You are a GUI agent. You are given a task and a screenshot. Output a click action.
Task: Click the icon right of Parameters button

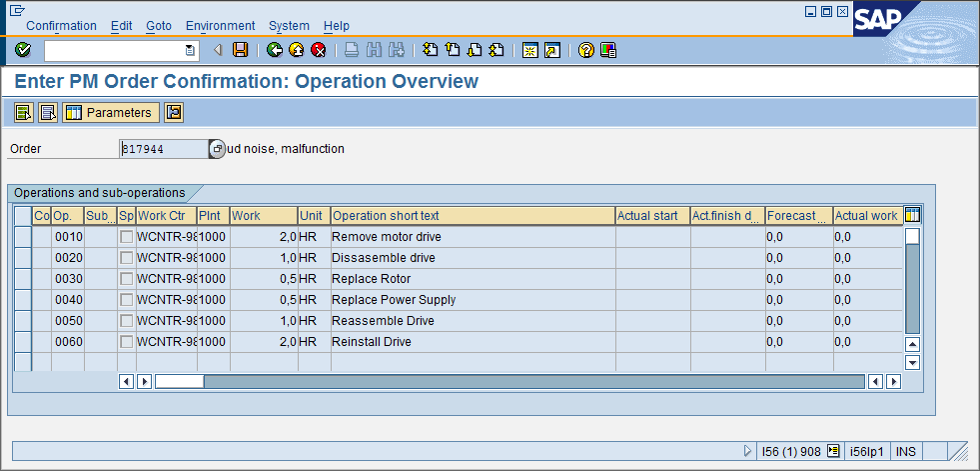point(174,113)
